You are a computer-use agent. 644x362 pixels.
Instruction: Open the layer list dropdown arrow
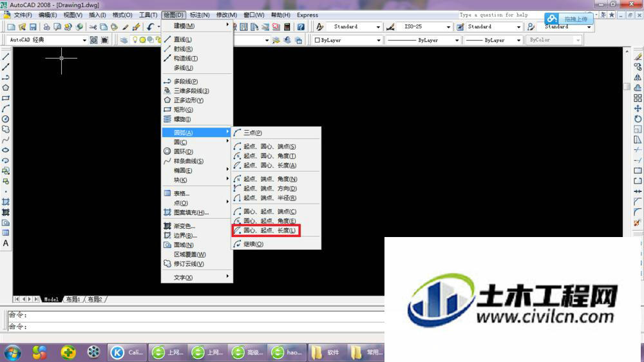[x=267, y=41]
